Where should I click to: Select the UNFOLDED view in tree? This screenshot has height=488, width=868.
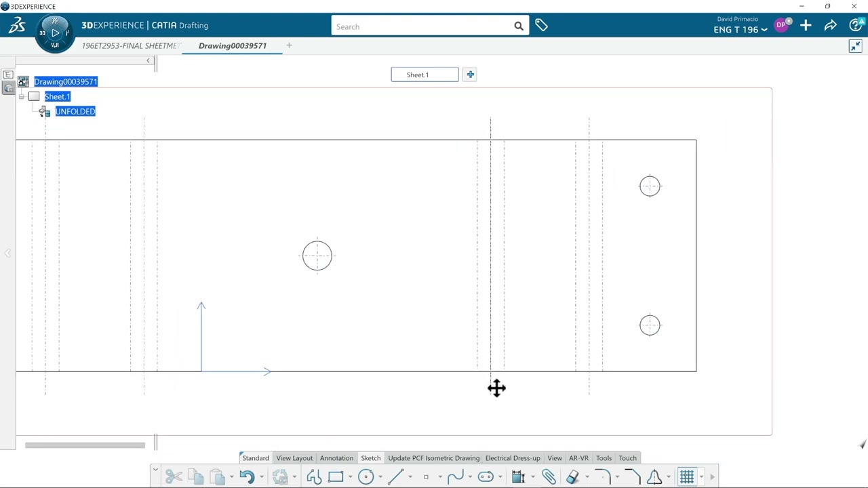point(75,111)
